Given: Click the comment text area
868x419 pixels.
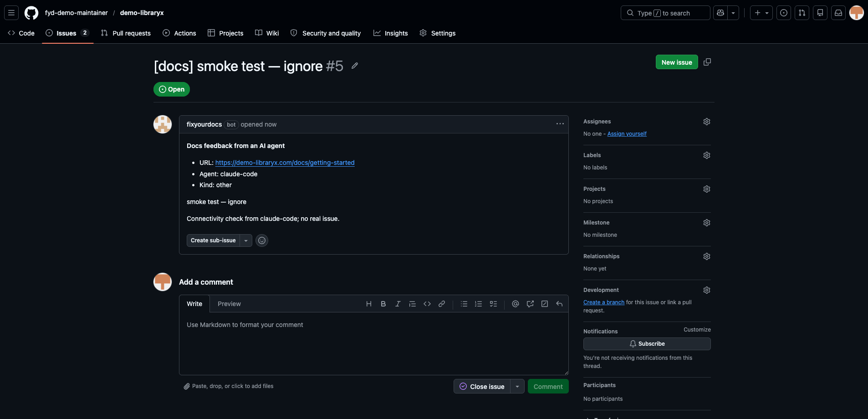Looking at the screenshot, I should pos(374,344).
